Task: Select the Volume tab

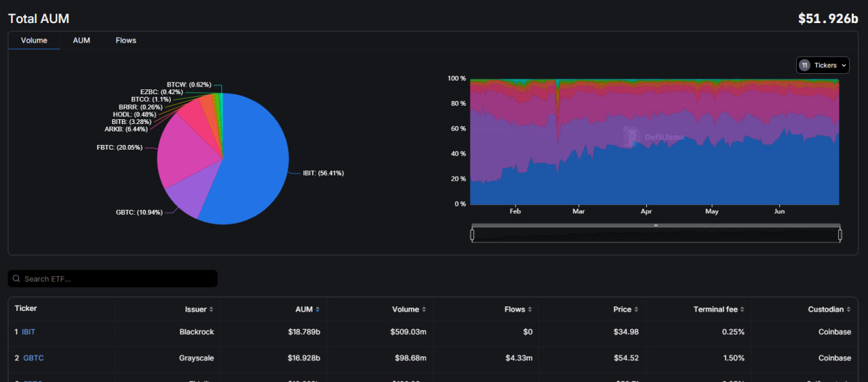Action: 34,41
